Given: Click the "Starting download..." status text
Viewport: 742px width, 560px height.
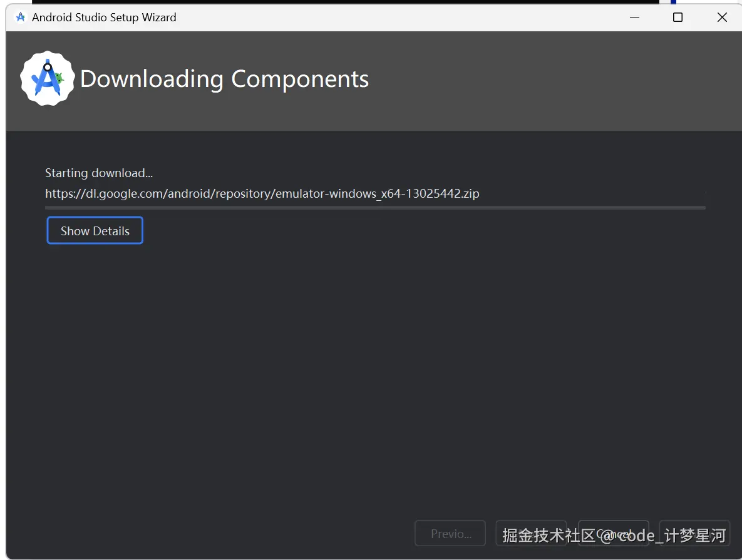Looking at the screenshot, I should click(x=99, y=173).
